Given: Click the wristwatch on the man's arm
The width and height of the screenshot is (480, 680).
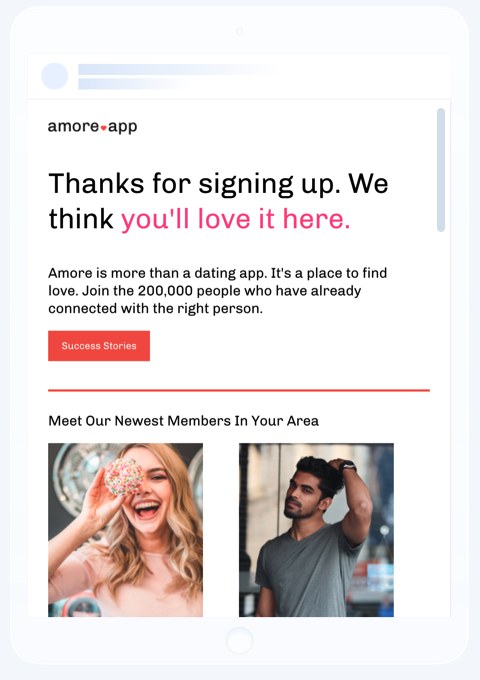Looking at the screenshot, I should click(348, 467).
